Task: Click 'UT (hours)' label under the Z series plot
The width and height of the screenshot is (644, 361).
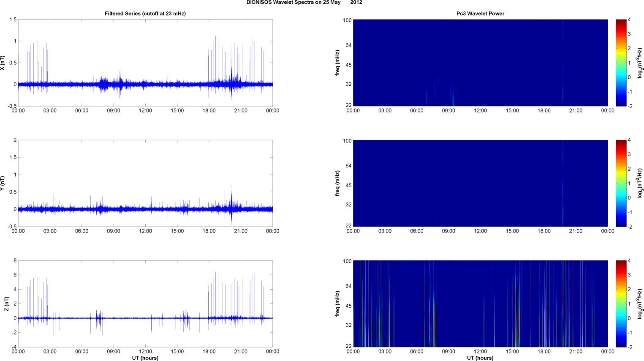Action: click(x=145, y=358)
